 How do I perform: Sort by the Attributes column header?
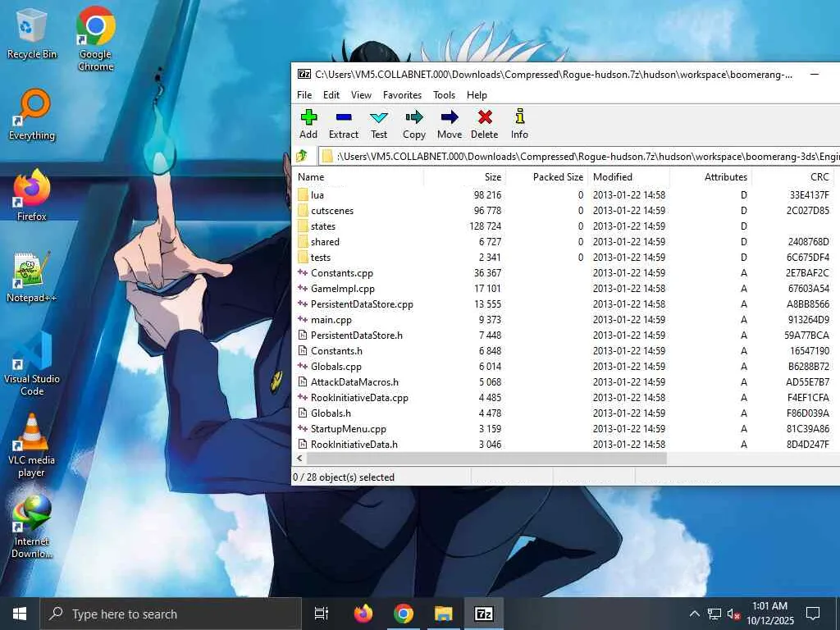[710, 177]
